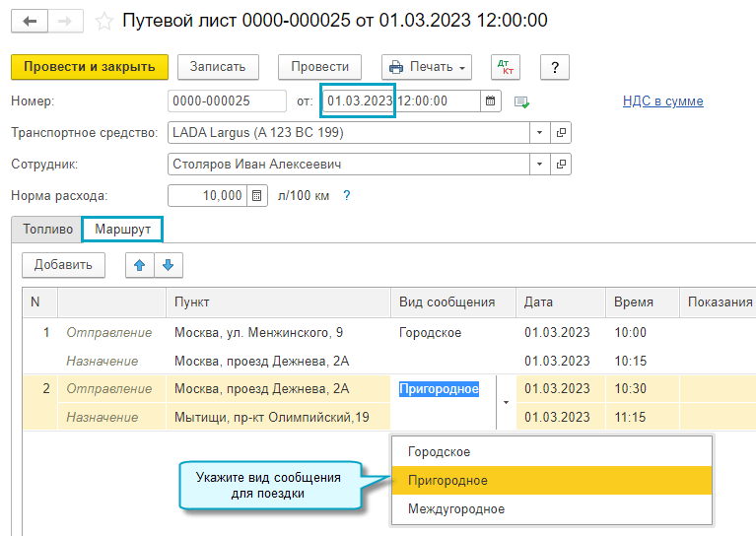The width and height of the screenshot is (756, 536).
Task: Move route row up with arrow
Action: (139, 264)
